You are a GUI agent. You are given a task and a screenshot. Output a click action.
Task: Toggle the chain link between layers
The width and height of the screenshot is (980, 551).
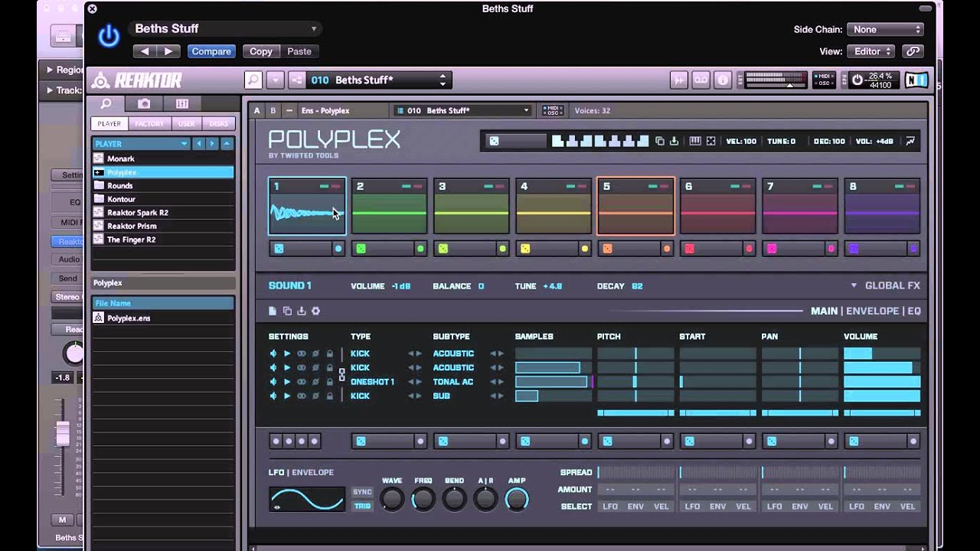[341, 375]
